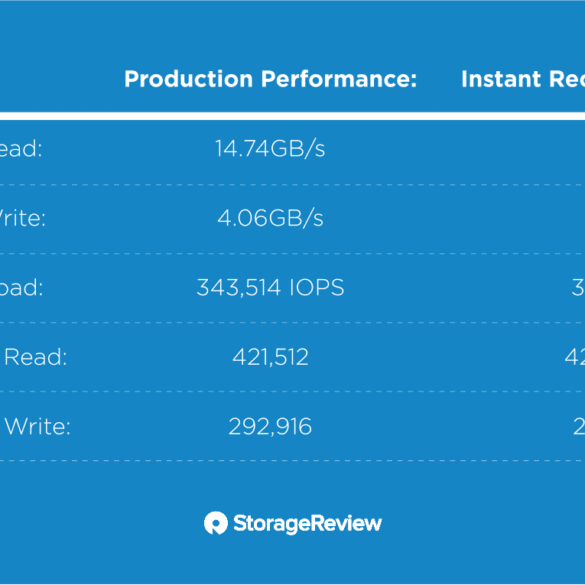Select the Instant Recovery column header
The image size is (585, 585).
[523, 79]
